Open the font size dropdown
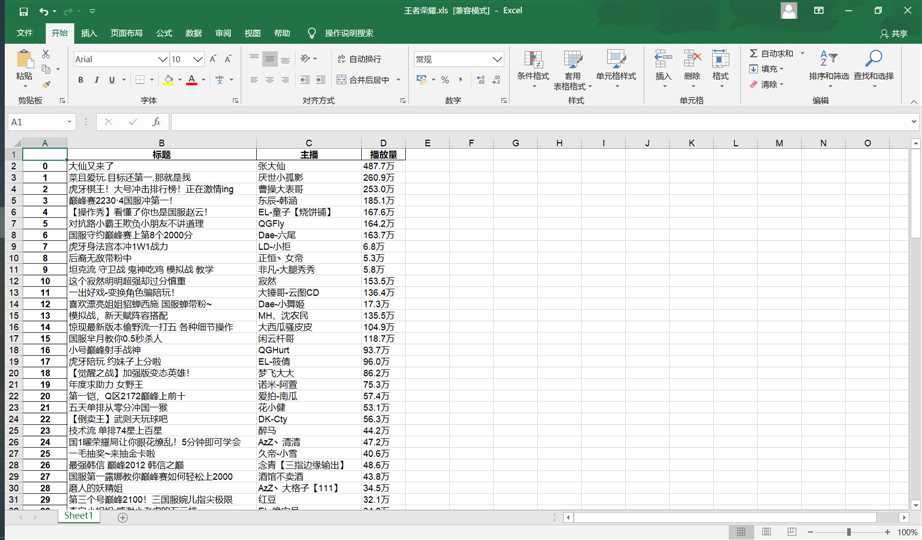 click(198, 59)
